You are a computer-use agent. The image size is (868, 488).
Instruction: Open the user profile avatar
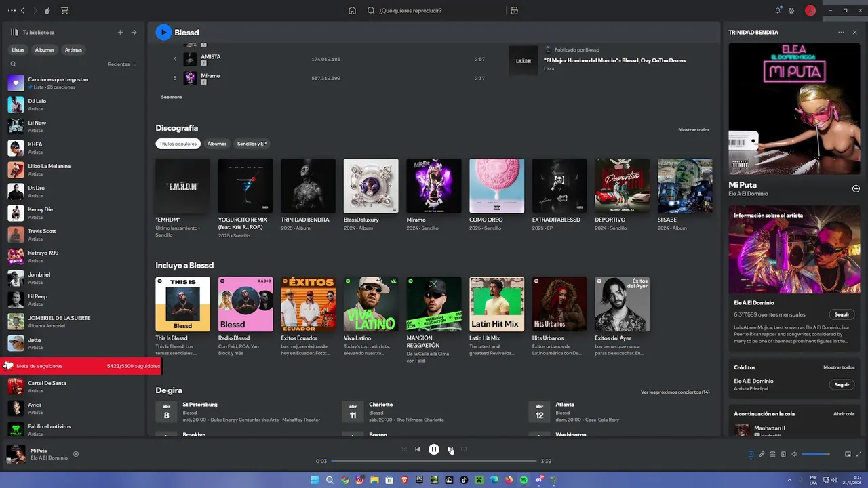coord(810,11)
